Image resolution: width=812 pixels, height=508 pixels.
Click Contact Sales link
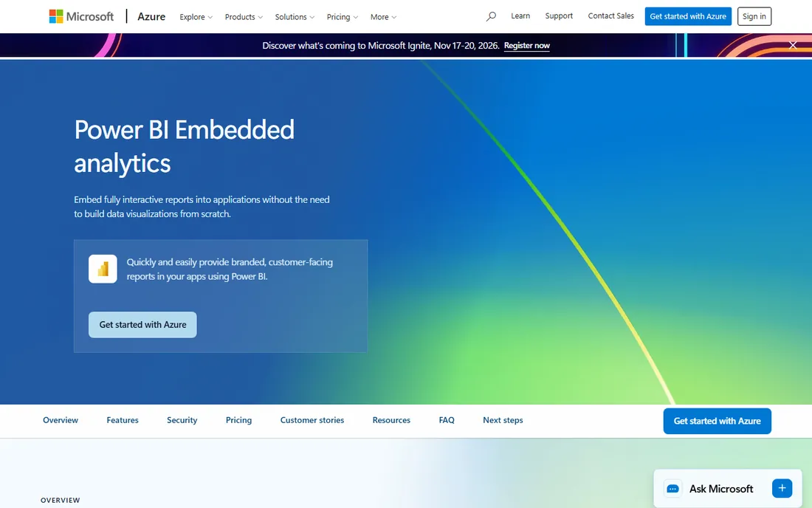(610, 16)
